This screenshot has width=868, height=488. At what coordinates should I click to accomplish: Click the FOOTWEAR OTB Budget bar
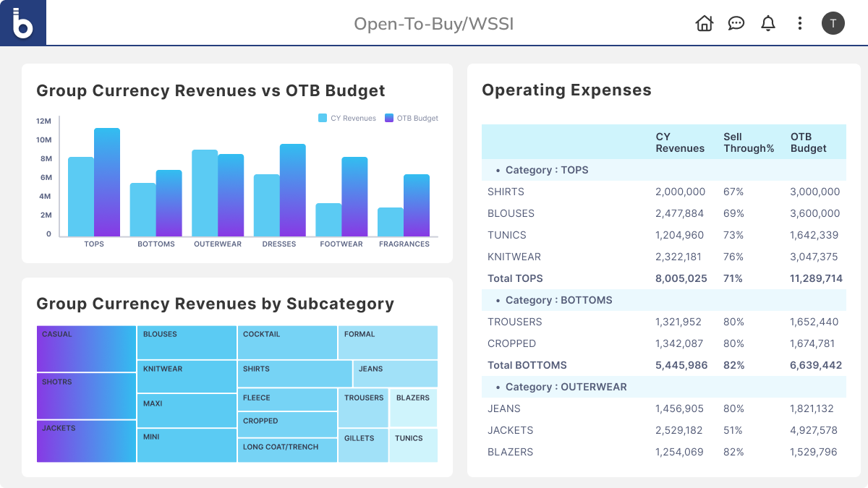coord(354,197)
